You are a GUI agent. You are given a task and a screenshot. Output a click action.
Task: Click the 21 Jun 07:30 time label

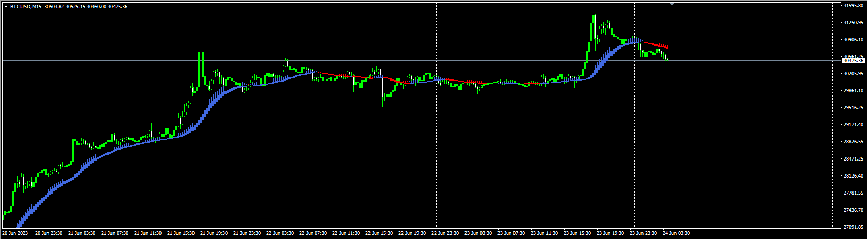[115, 233]
